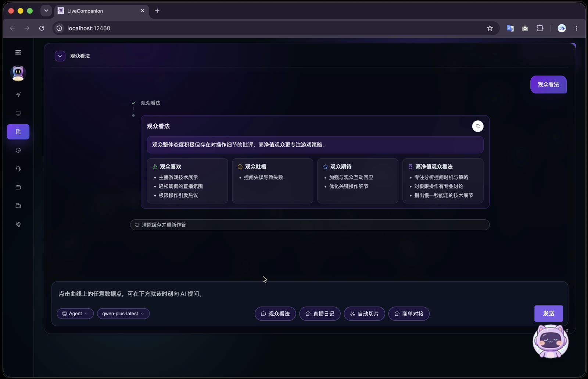Viewport: 588px width, 379px height.
Task: Open the tab search dropdown arrow
Action: [x=46, y=11]
